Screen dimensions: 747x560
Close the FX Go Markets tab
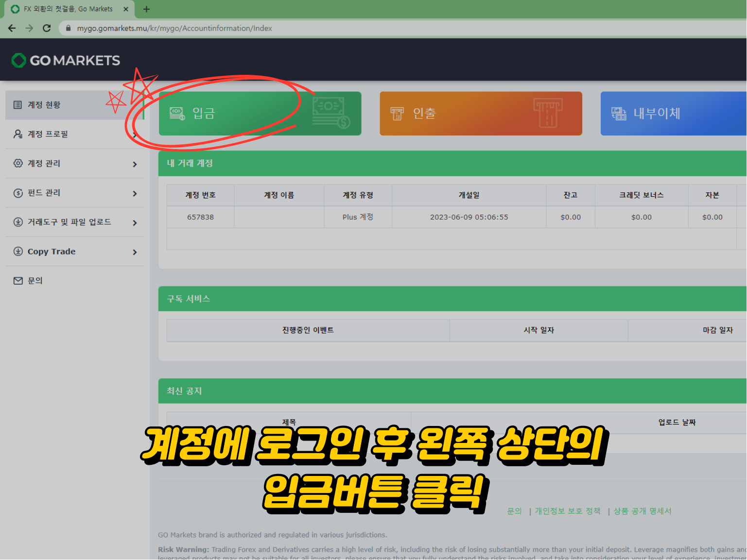(x=126, y=9)
